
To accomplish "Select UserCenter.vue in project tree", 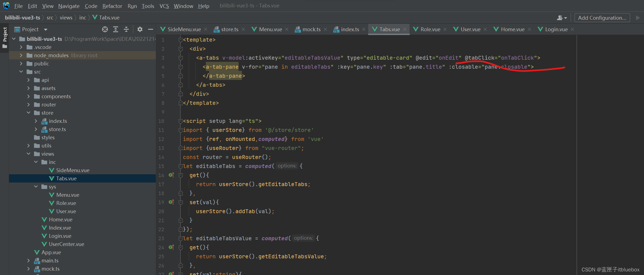I will [x=66, y=244].
